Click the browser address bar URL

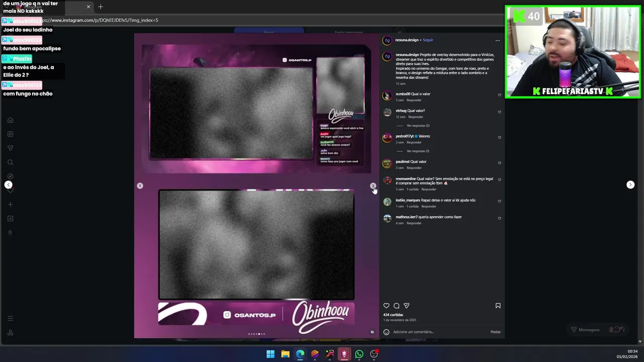click(101, 20)
